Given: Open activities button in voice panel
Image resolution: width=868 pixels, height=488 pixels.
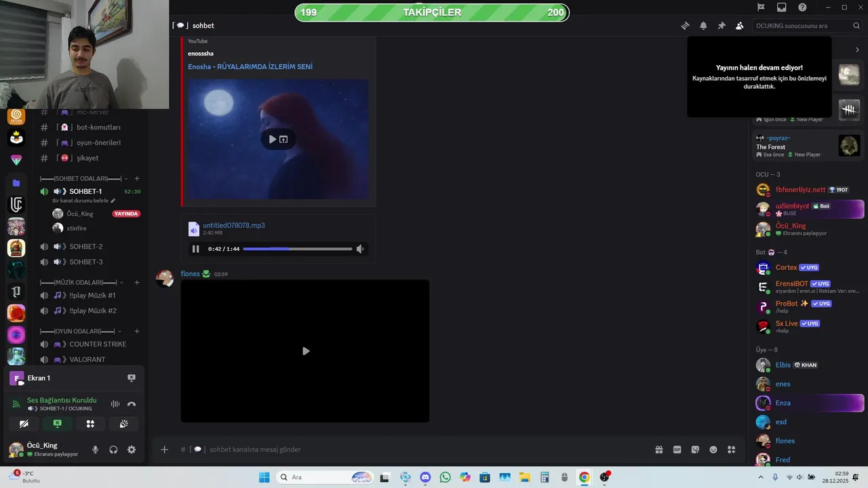Looking at the screenshot, I should [x=90, y=424].
